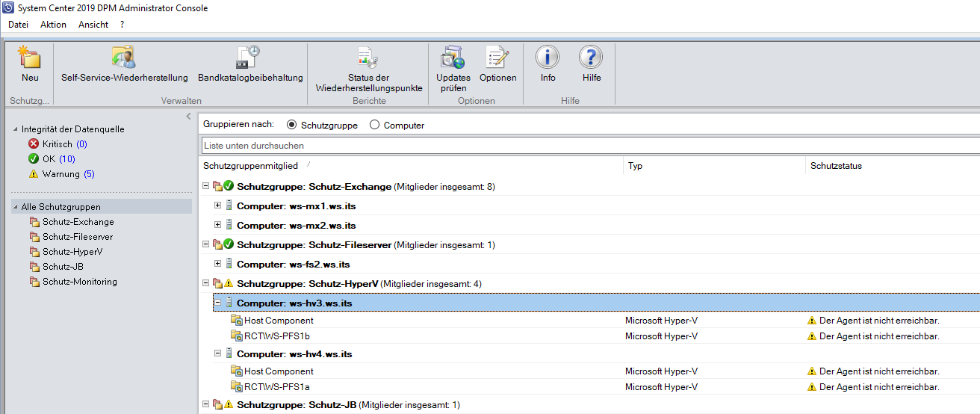Collapse Schutzgruppe Schutz-HyperV group
This screenshot has height=414, width=980.
click(x=206, y=283)
